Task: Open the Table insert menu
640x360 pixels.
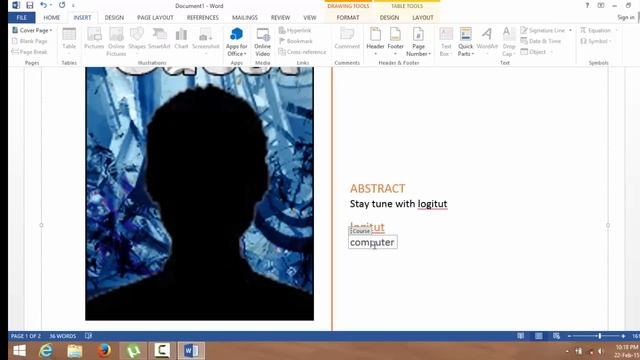Action: pyautogui.click(x=69, y=42)
